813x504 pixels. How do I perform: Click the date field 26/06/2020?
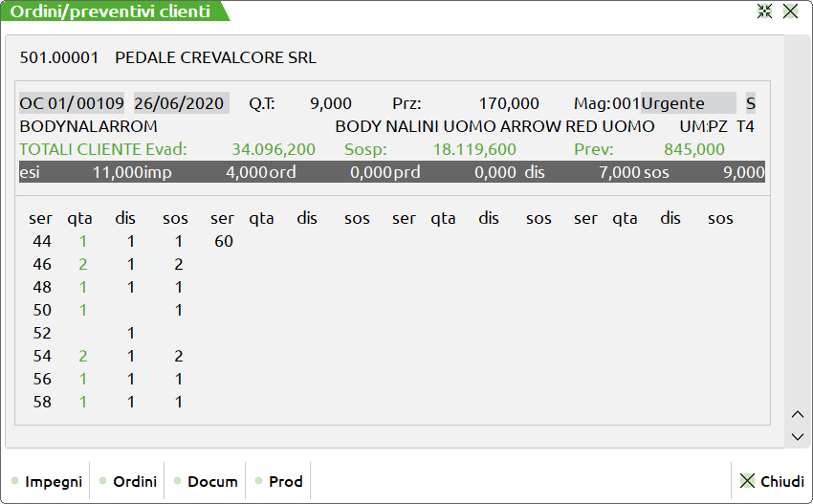[x=179, y=103]
